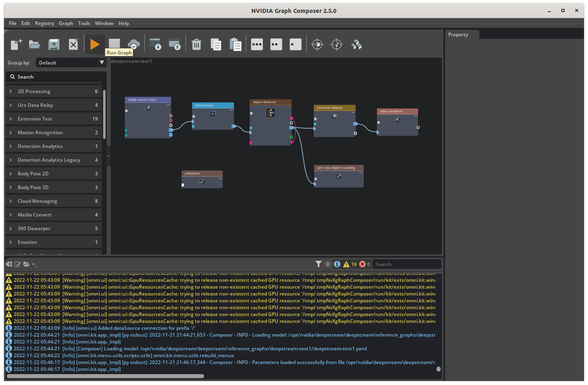Screen dimensions: 588x385
Task: Open the Help menu
Action: tap(124, 23)
